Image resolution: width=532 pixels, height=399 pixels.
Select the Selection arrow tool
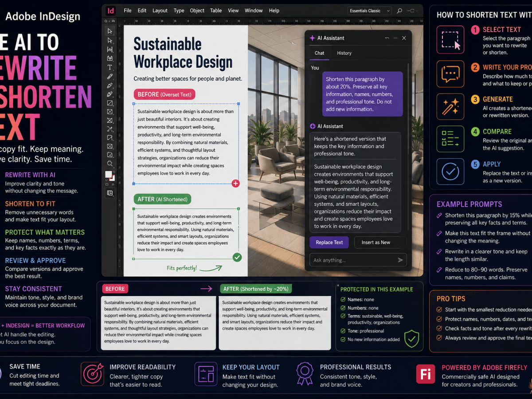(110, 31)
